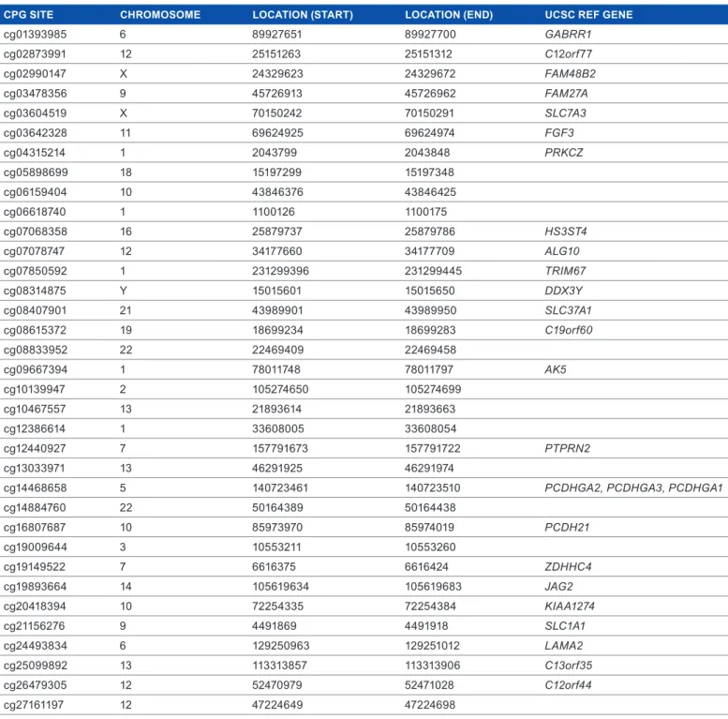Click the cg13033971 site entry
Screen dimensions: 728x719
35,468
